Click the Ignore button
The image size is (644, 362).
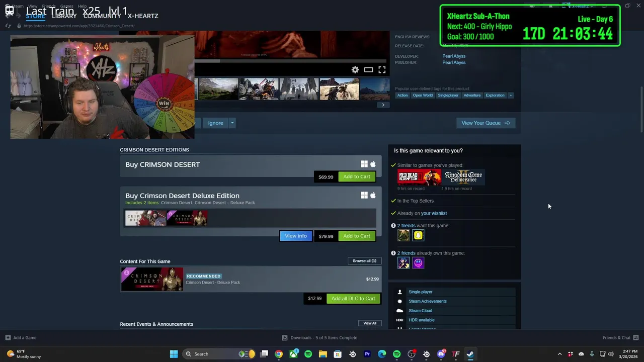[216, 123]
